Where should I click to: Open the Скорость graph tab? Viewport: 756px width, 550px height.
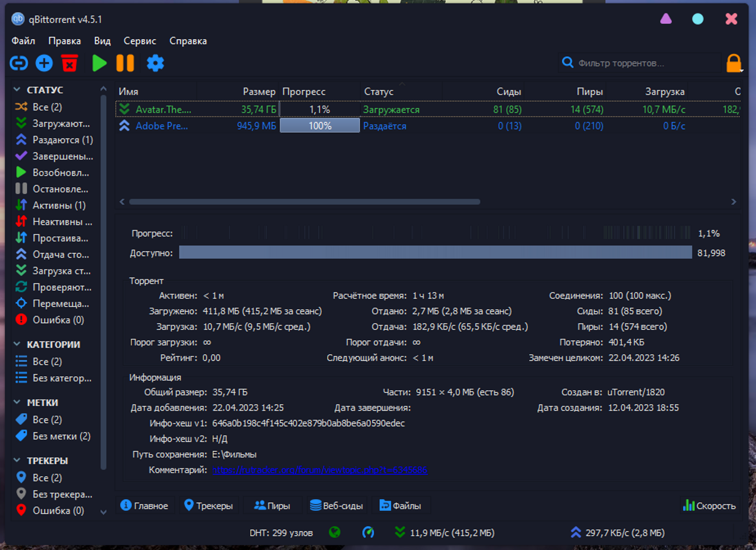[x=710, y=505]
